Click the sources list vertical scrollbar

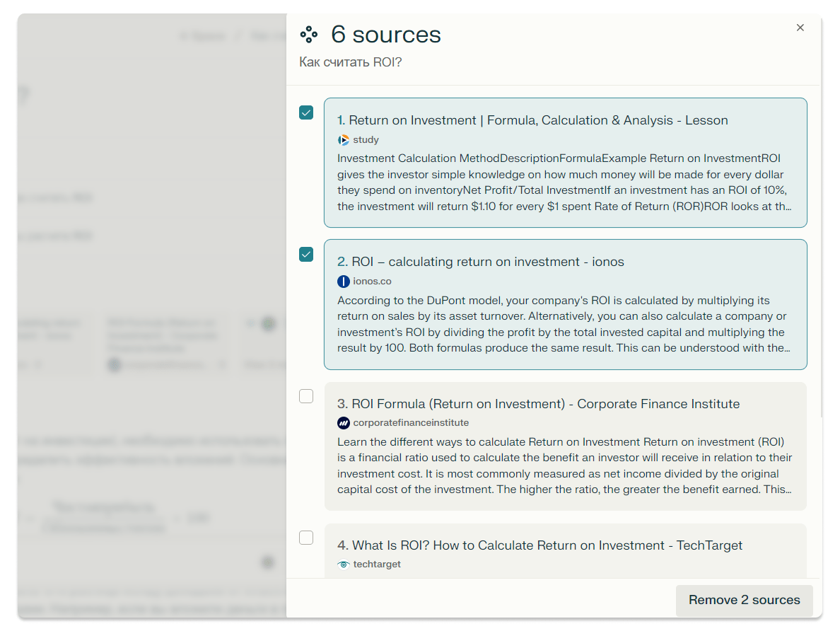(821, 248)
